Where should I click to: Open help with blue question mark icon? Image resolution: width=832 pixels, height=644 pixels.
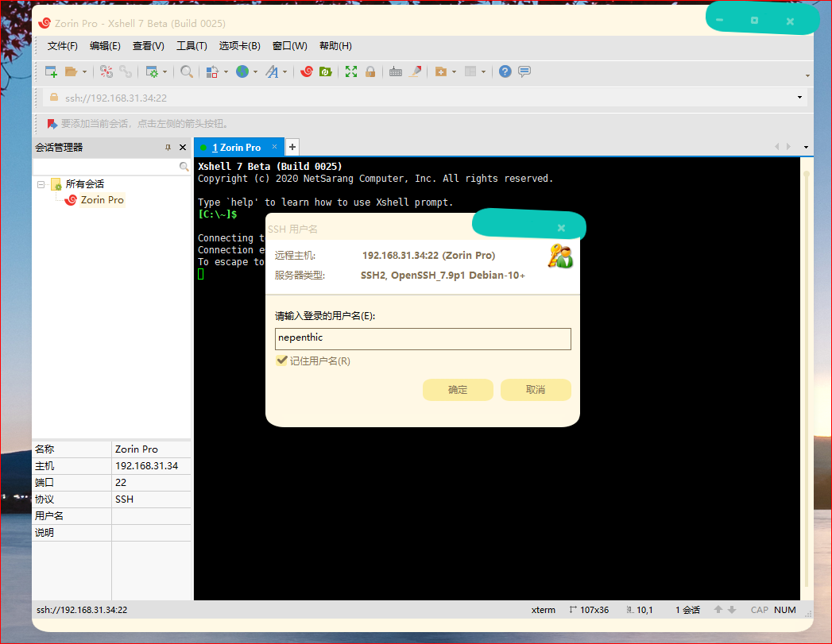[505, 71]
